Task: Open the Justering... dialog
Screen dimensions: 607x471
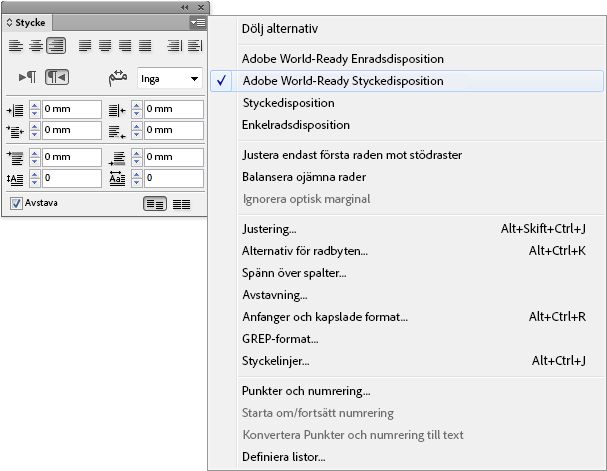Action: tap(420, 229)
